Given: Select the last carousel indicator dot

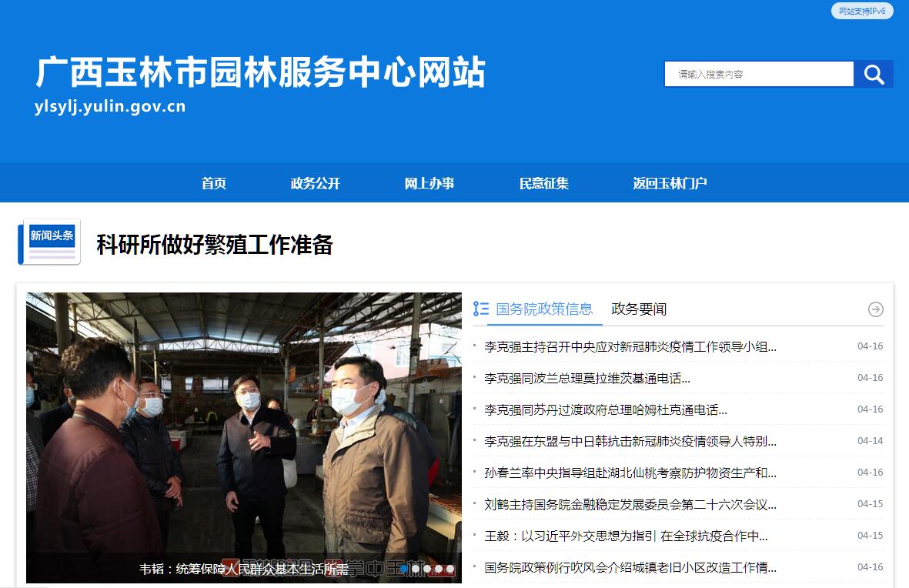Looking at the screenshot, I should pos(450,569).
